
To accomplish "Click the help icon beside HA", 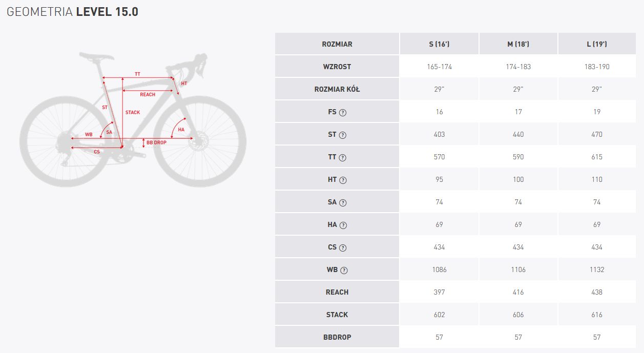I will pyautogui.click(x=343, y=225).
